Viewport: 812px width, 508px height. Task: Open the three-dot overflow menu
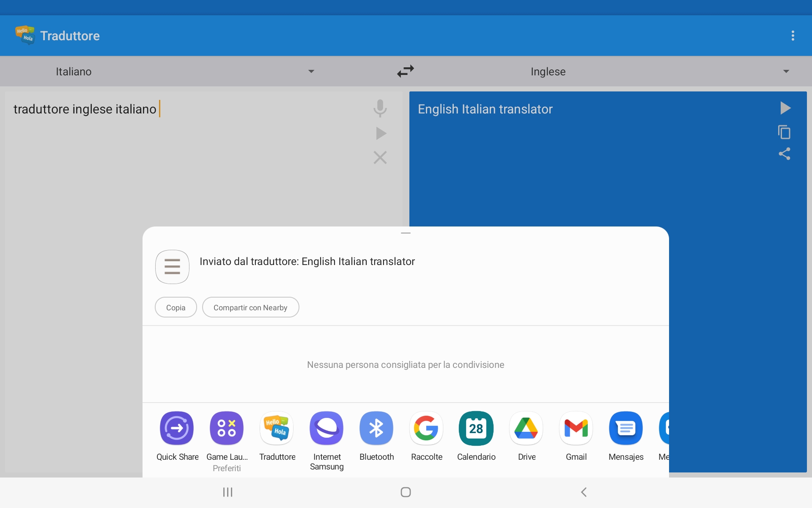point(793,36)
